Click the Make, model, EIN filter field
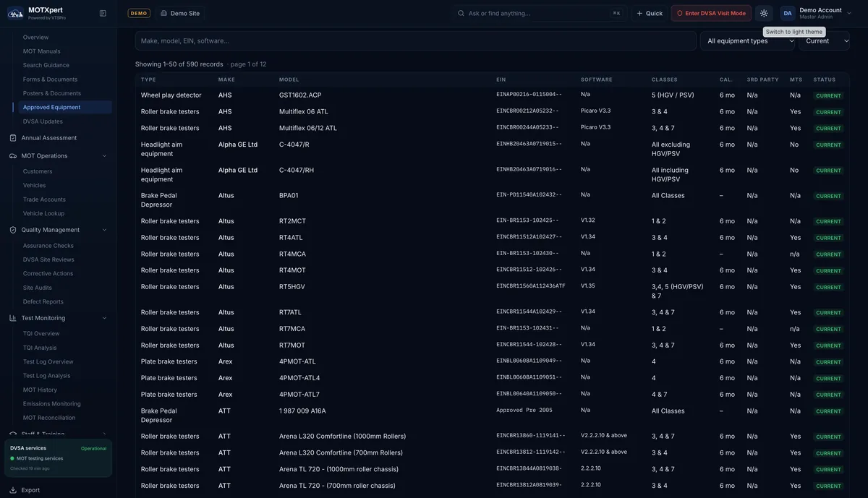This screenshot has width=868, height=498. (416, 41)
